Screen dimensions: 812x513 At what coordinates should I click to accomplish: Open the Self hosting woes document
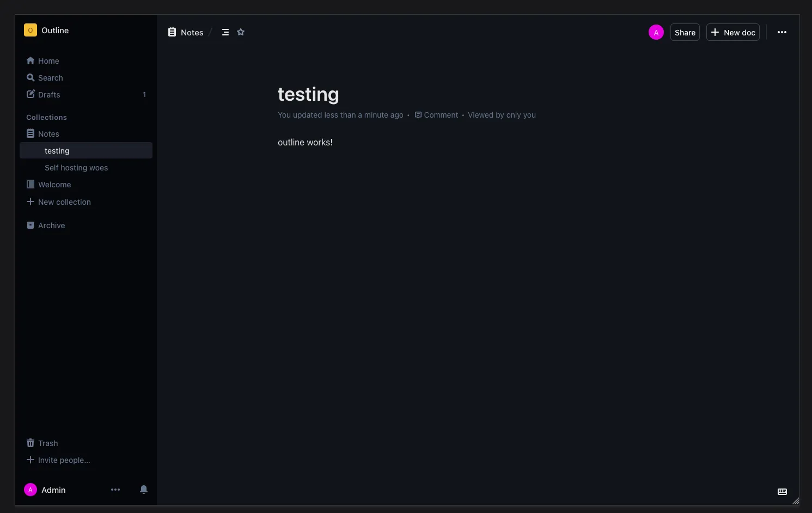[76, 168]
